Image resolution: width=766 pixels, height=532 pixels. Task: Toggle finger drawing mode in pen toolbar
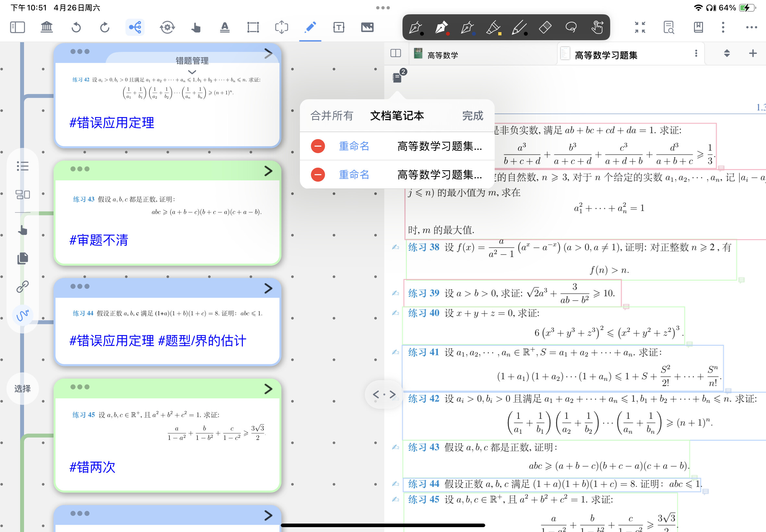click(597, 27)
